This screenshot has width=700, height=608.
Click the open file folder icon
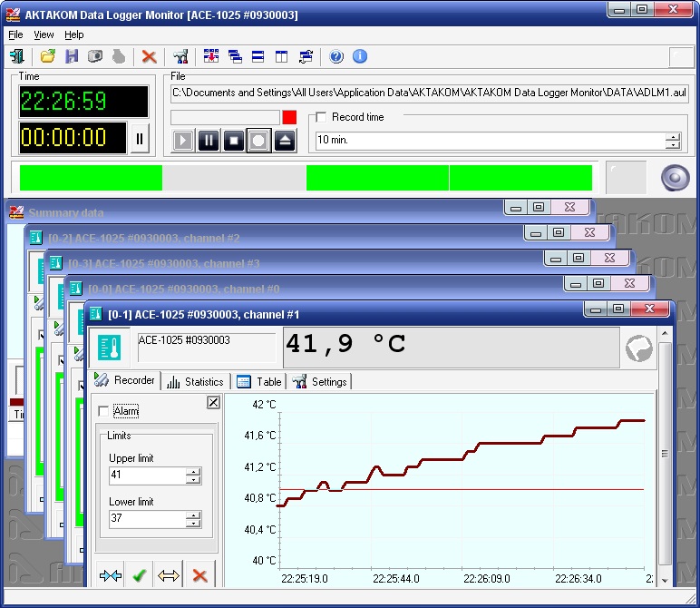point(47,56)
